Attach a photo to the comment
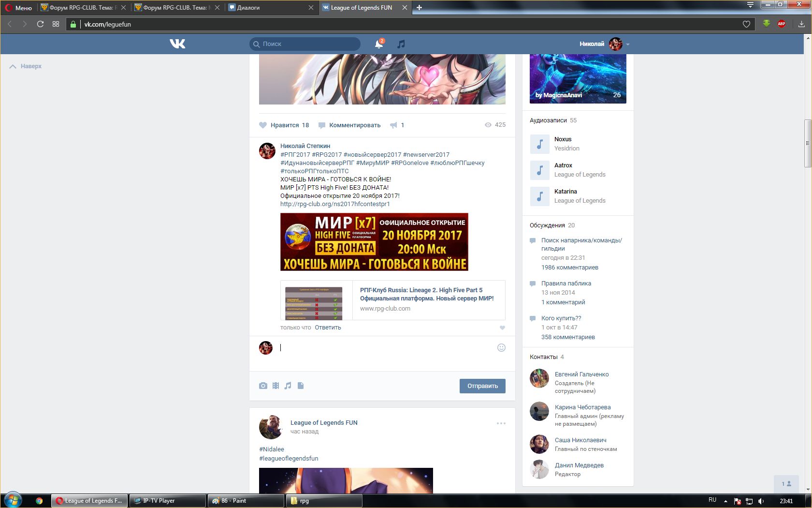The width and height of the screenshot is (812, 508). (263, 386)
